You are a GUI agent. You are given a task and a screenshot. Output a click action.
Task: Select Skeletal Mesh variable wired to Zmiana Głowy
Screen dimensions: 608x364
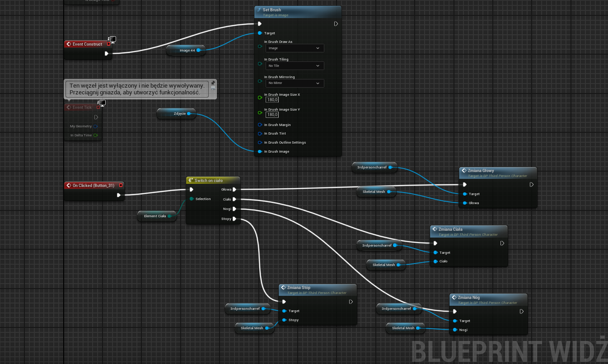377,191
